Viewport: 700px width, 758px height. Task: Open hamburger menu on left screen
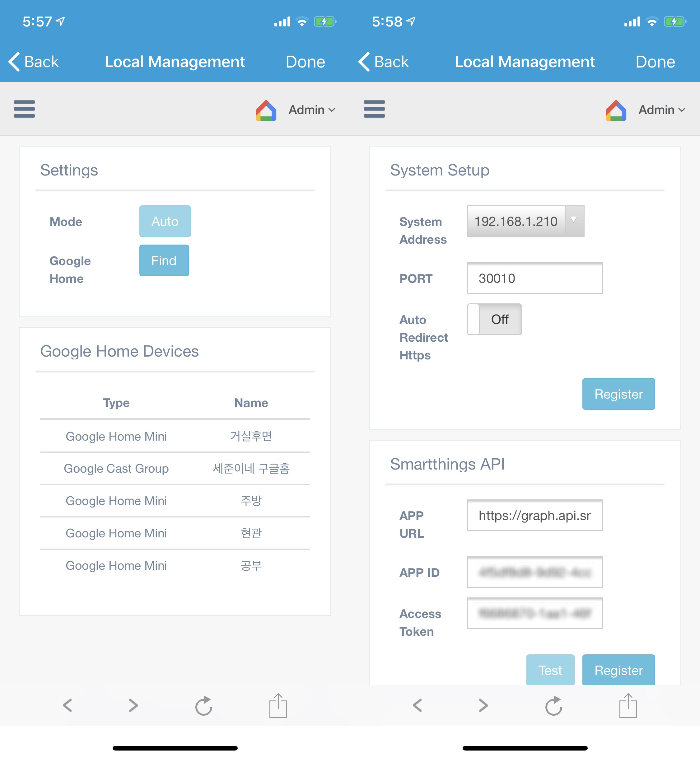tap(24, 109)
